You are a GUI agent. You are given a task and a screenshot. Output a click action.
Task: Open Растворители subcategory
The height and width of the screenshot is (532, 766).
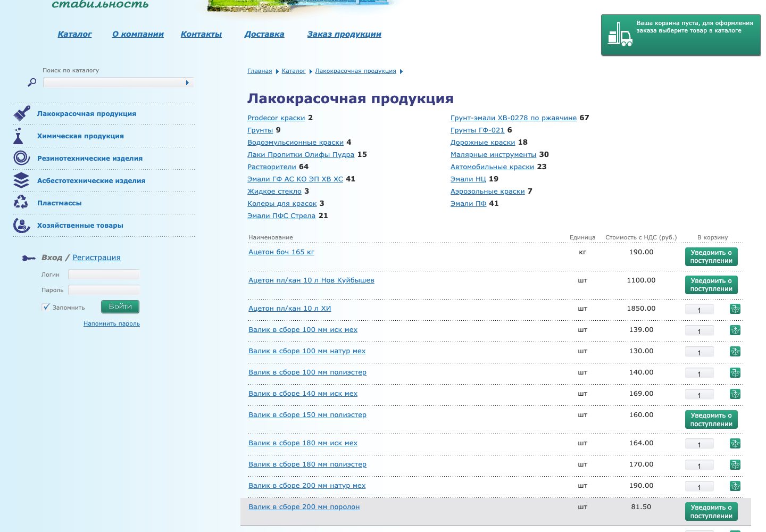[x=272, y=167]
